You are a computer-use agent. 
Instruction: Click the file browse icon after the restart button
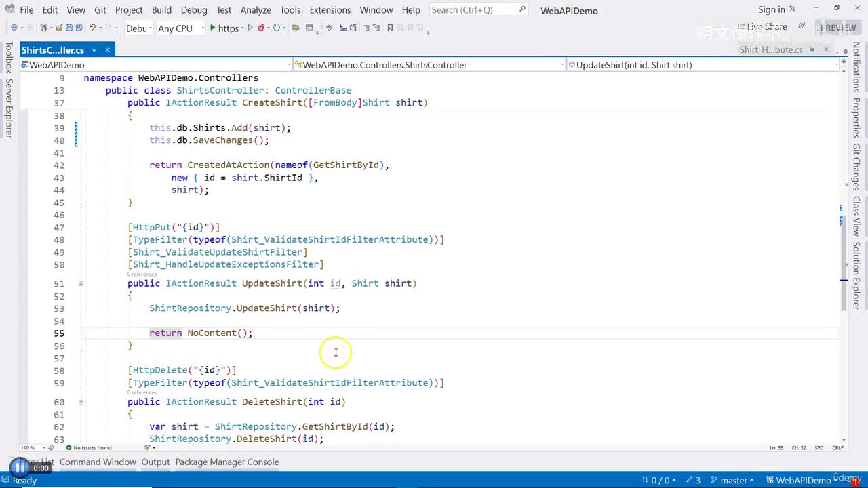pos(296,28)
